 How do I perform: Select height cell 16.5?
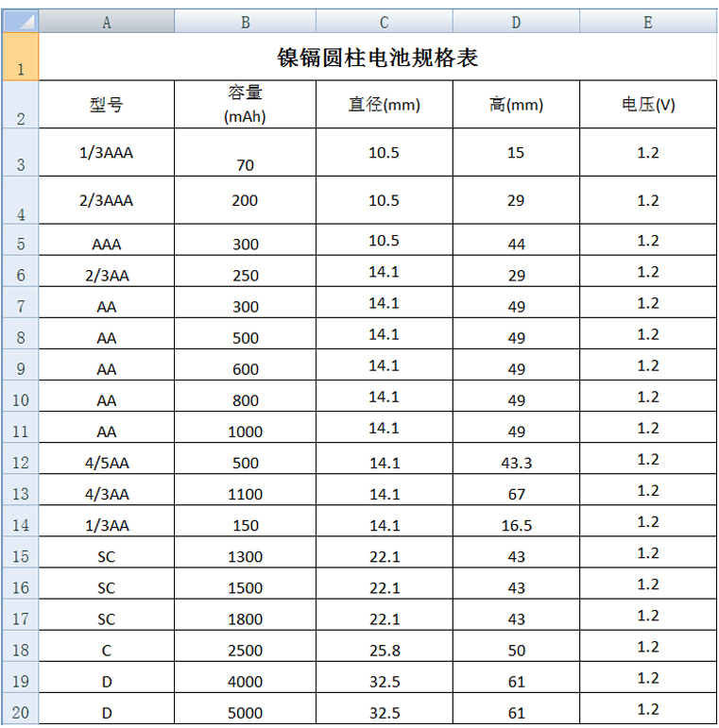coord(516,521)
